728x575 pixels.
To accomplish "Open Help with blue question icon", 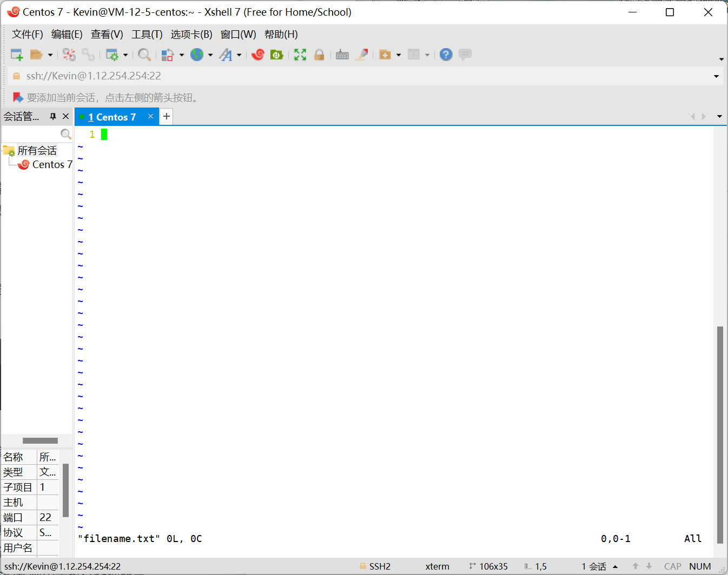I will pos(446,55).
